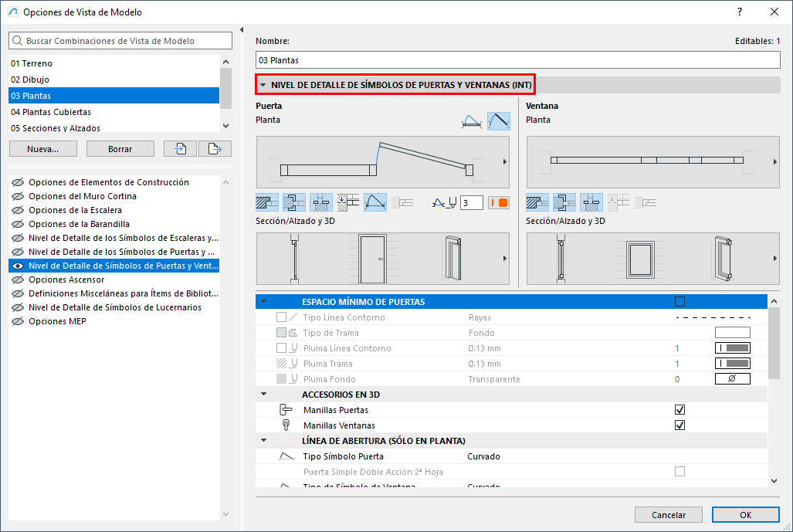Open Tipo Símbolo Puerta Curvado dropdown
793x532 pixels.
(x=483, y=456)
